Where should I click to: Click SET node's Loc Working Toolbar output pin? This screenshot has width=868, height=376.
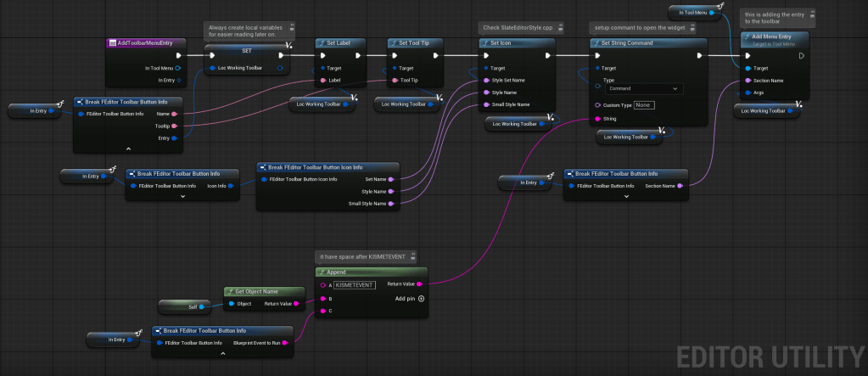281,68
